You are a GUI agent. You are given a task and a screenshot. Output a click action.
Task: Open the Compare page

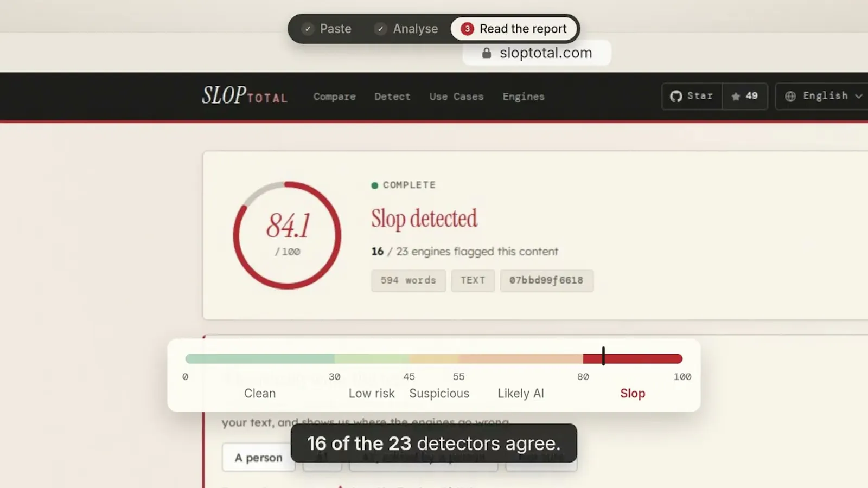334,97
